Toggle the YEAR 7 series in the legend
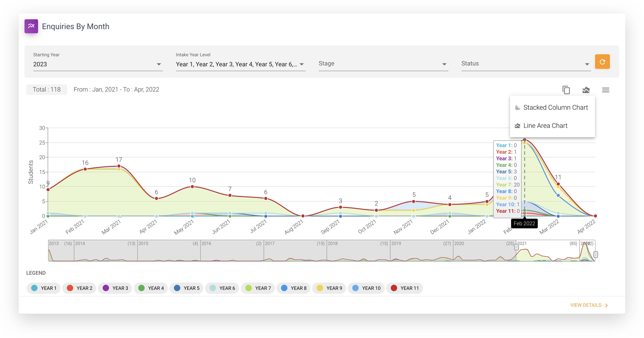644x338 pixels. tap(258, 288)
